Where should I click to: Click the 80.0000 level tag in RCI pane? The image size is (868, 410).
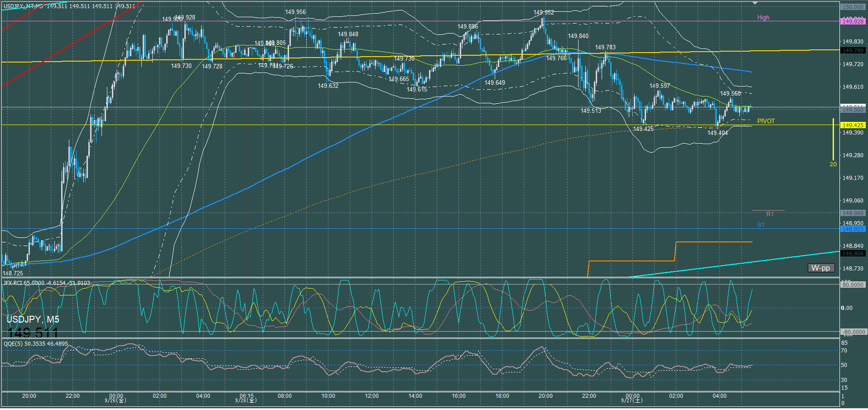click(853, 285)
